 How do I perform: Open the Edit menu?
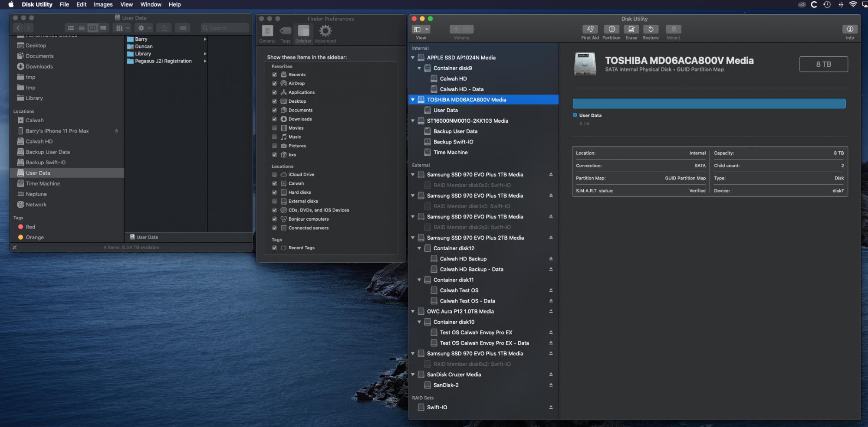pos(82,4)
